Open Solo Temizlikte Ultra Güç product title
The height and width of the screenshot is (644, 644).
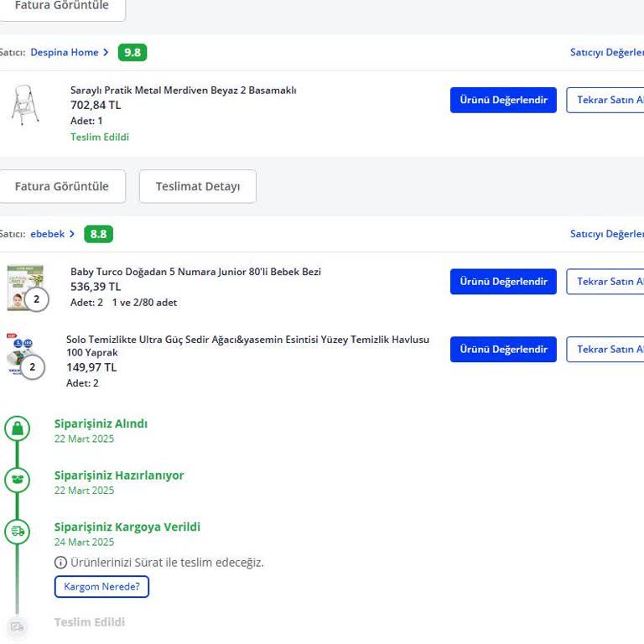point(247,345)
